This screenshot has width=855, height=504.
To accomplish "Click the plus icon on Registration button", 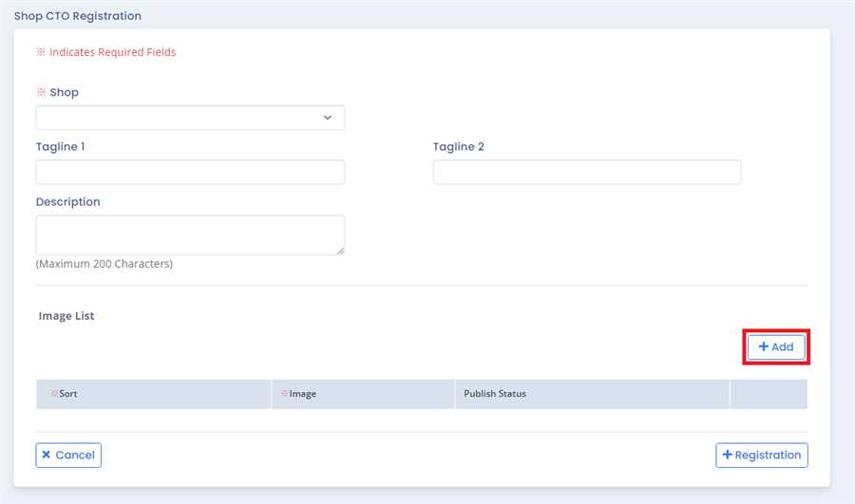I will (x=727, y=456).
